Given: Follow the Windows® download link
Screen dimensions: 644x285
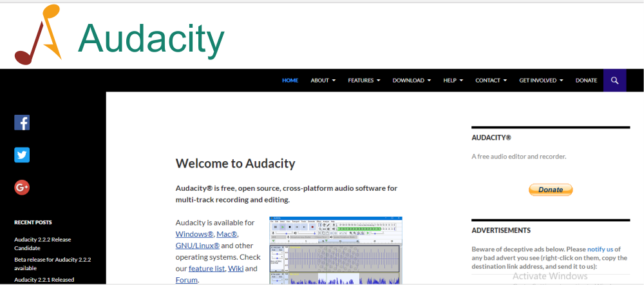Looking at the screenshot, I should tap(194, 234).
